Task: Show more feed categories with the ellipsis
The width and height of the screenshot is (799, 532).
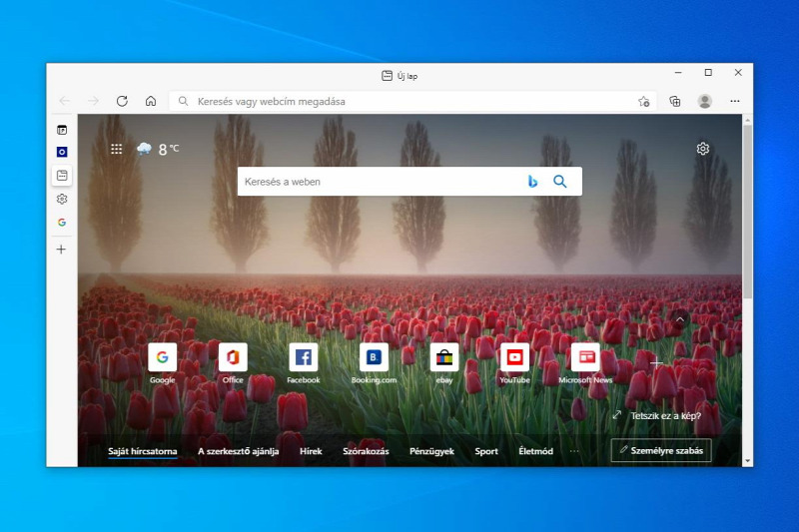Action: pos(574,451)
